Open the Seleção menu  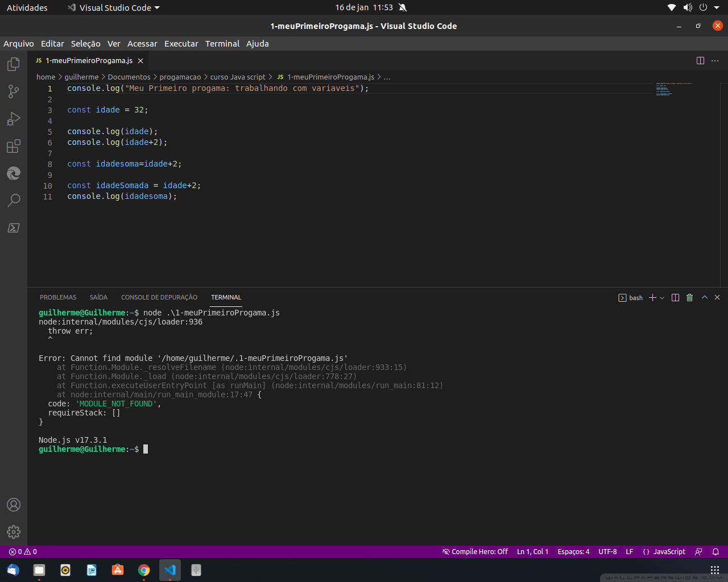pos(86,44)
